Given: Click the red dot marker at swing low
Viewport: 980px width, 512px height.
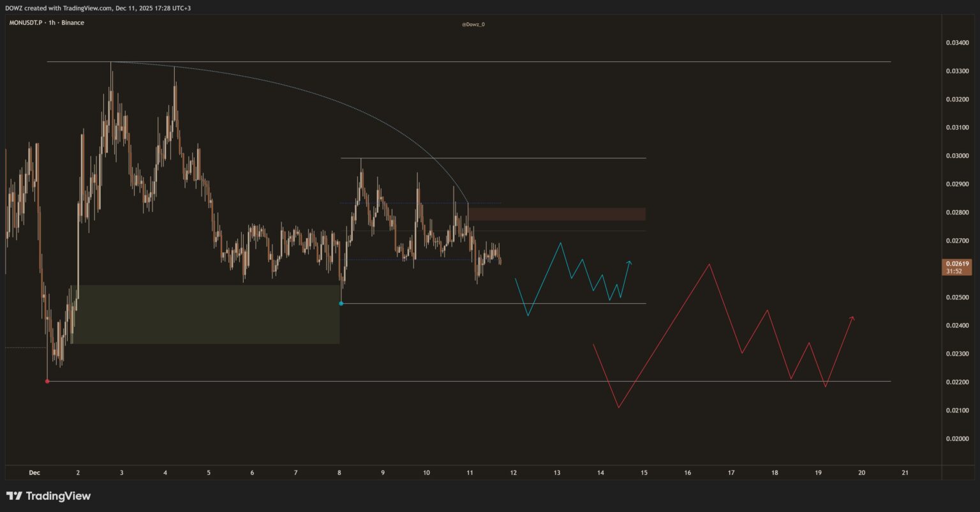Looking at the screenshot, I should 47,381.
